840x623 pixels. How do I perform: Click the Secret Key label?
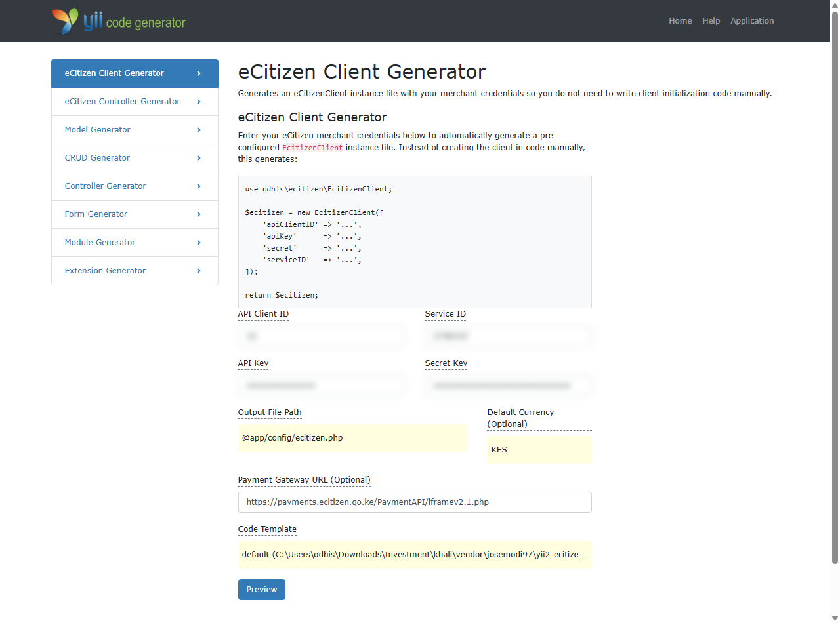pyautogui.click(x=446, y=363)
